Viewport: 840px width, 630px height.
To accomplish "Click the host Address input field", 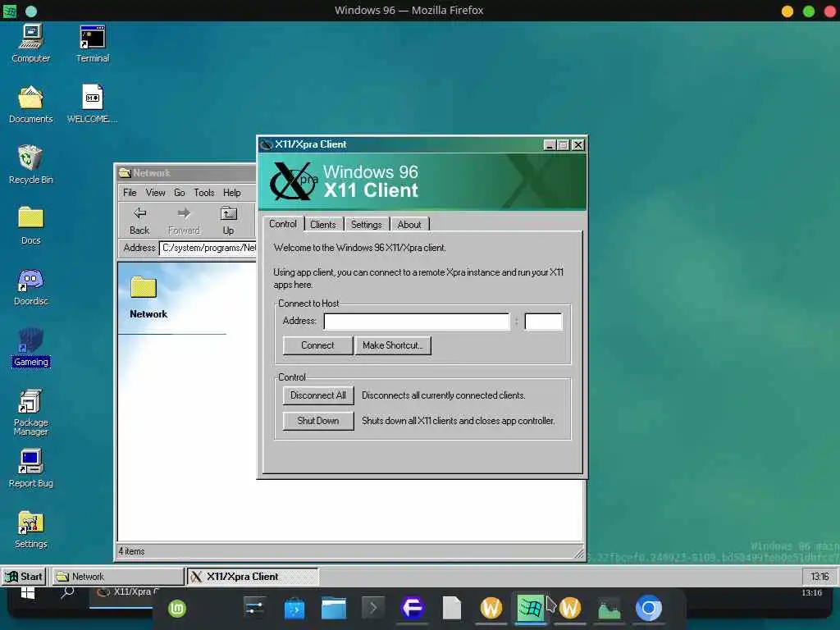I will point(417,322).
